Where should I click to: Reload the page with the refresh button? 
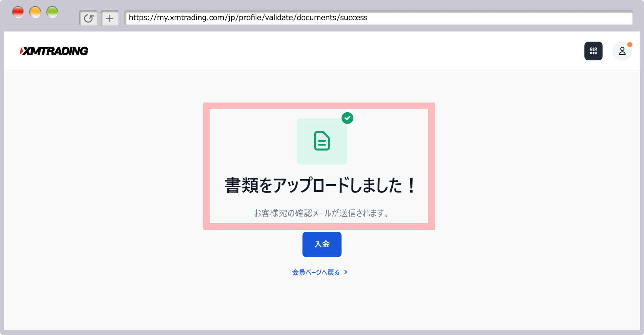click(89, 18)
